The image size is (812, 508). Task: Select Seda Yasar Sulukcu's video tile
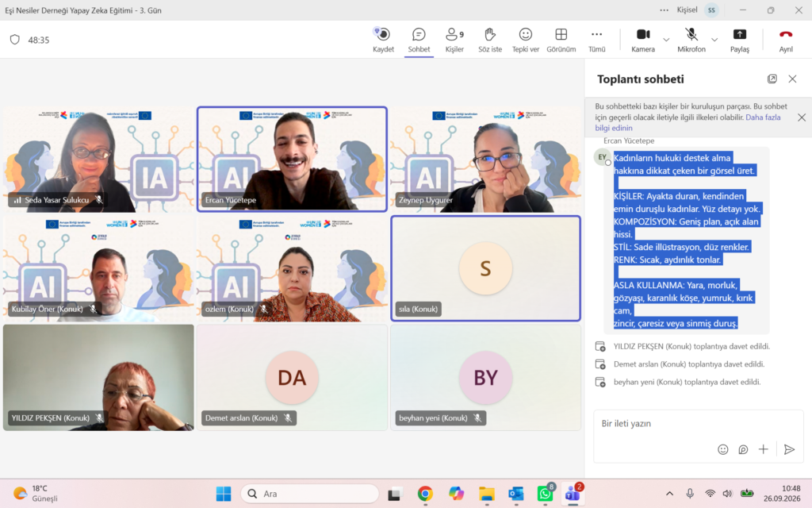tap(98, 159)
